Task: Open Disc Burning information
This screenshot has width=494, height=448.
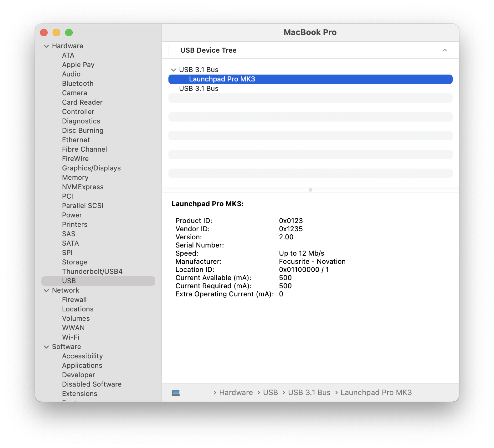Action: [x=83, y=131]
